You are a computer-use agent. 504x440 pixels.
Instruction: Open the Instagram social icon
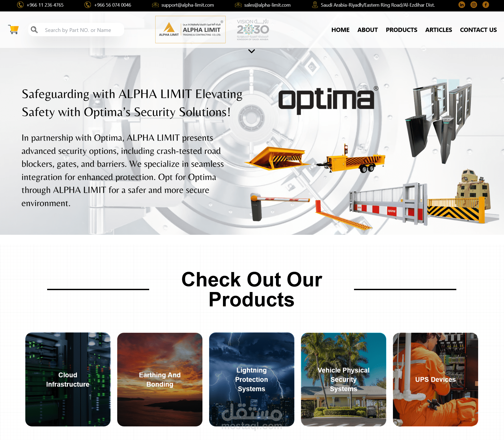point(474,5)
